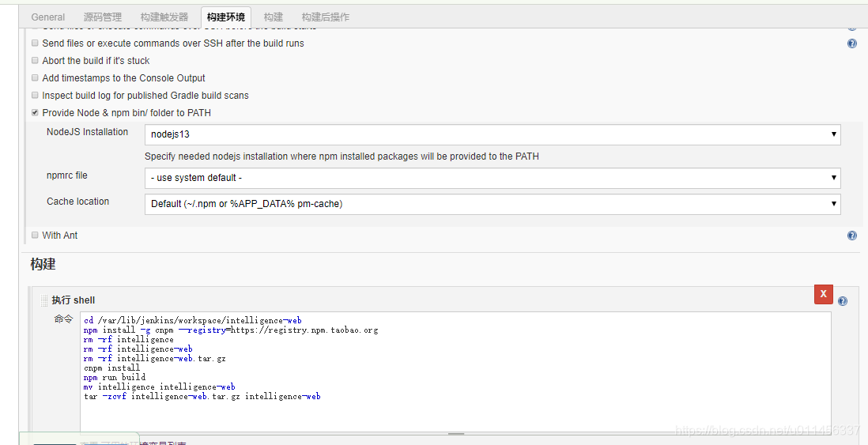Grab the drag handle beside 执行 shell
The width and height of the screenshot is (868, 445).
tap(44, 300)
